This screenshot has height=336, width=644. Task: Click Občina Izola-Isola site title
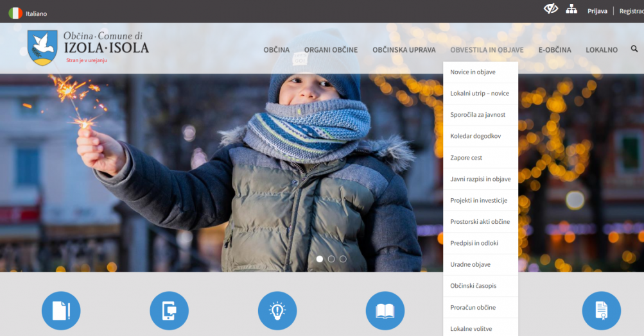106,43
